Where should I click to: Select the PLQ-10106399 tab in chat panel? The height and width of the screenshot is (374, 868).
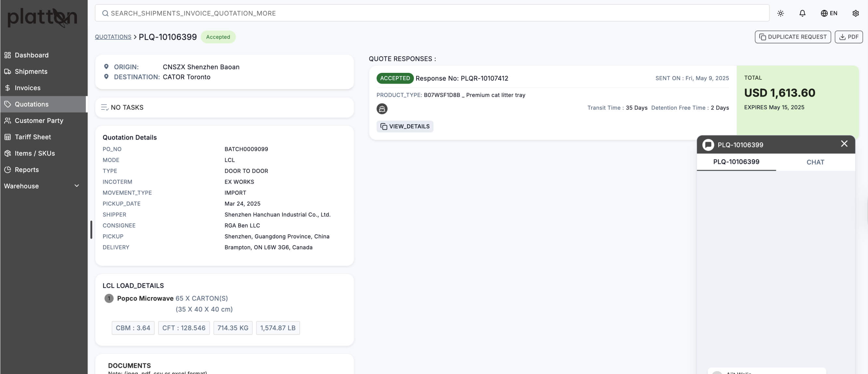[x=736, y=162]
